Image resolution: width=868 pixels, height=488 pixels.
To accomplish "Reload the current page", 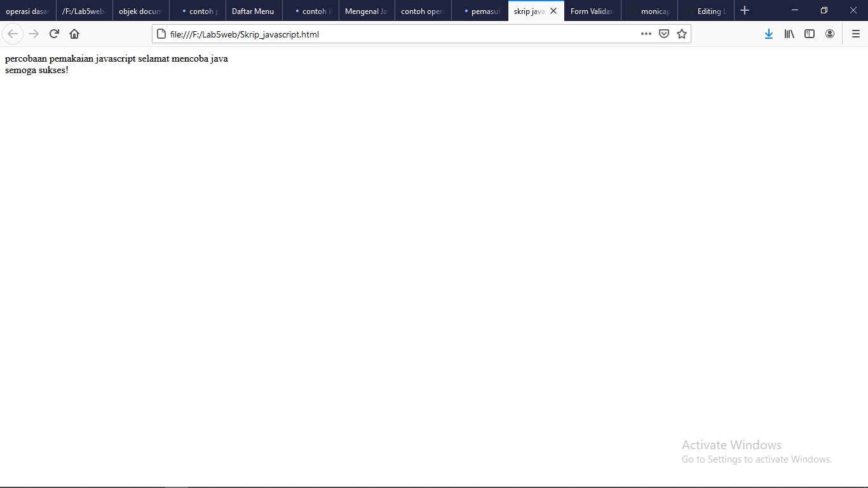I will (53, 33).
